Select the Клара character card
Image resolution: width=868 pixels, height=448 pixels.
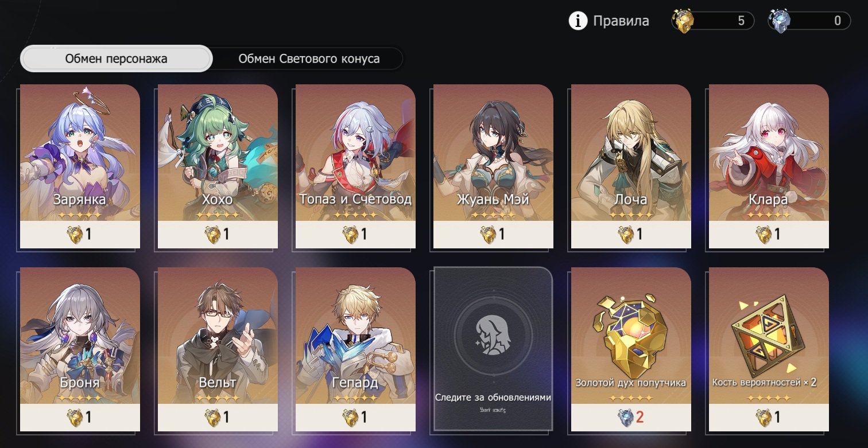(769, 166)
